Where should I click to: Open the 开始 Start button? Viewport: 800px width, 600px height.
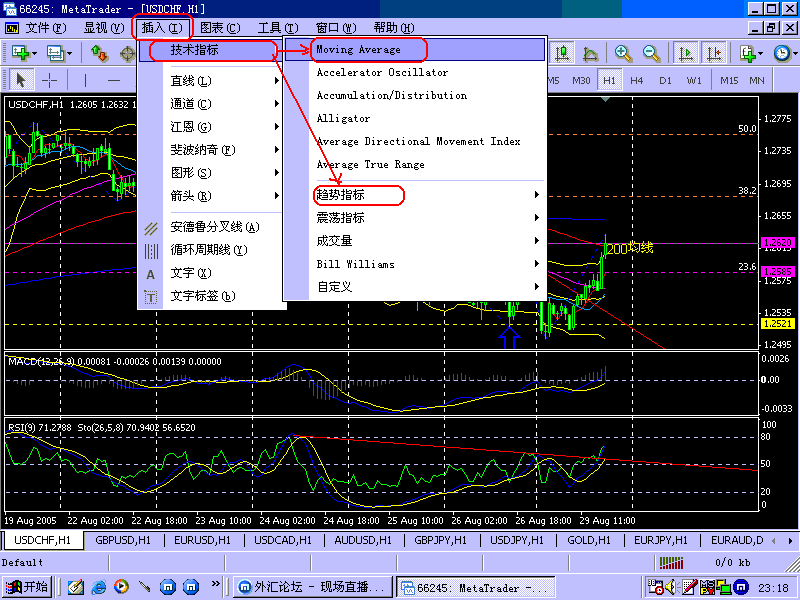(x=27, y=587)
